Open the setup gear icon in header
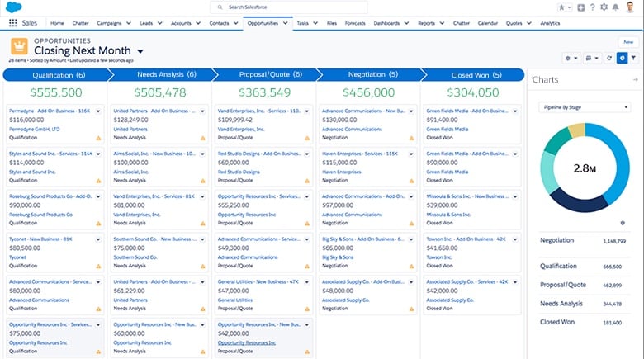Viewport: 644px width, 359px height. pyautogui.click(x=604, y=7)
